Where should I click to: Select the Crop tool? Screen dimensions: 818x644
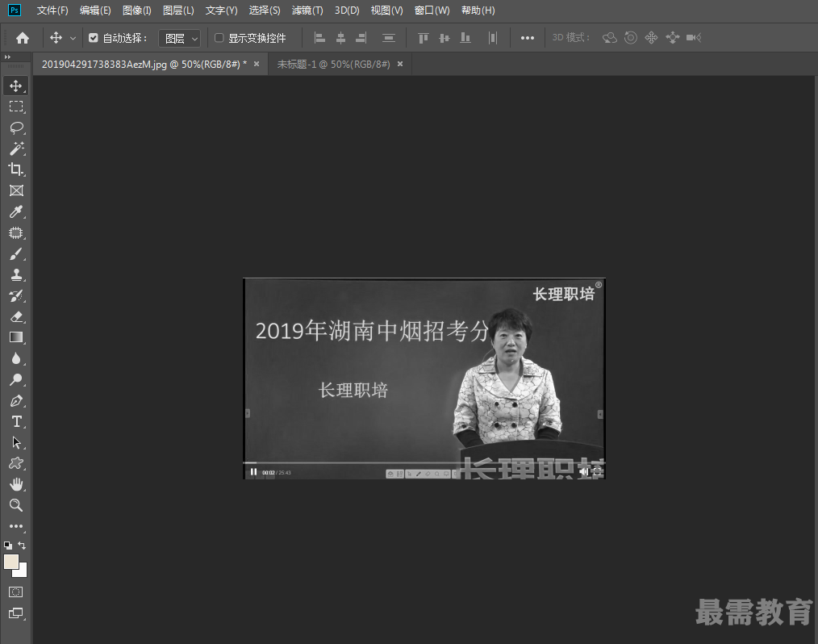(16, 169)
